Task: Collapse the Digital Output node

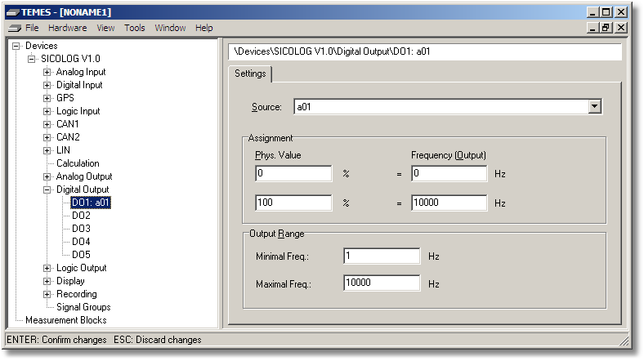Action: [x=47, y=190]
